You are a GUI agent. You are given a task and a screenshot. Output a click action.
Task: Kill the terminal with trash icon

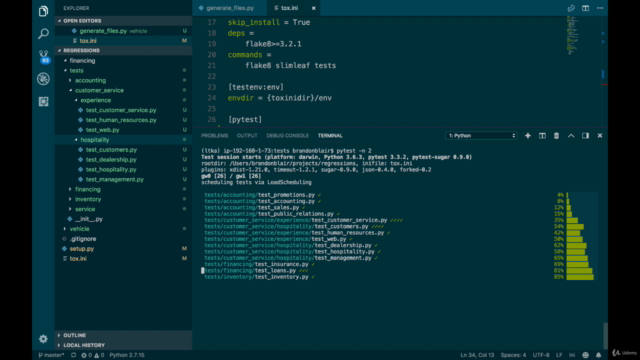[556, 136]
